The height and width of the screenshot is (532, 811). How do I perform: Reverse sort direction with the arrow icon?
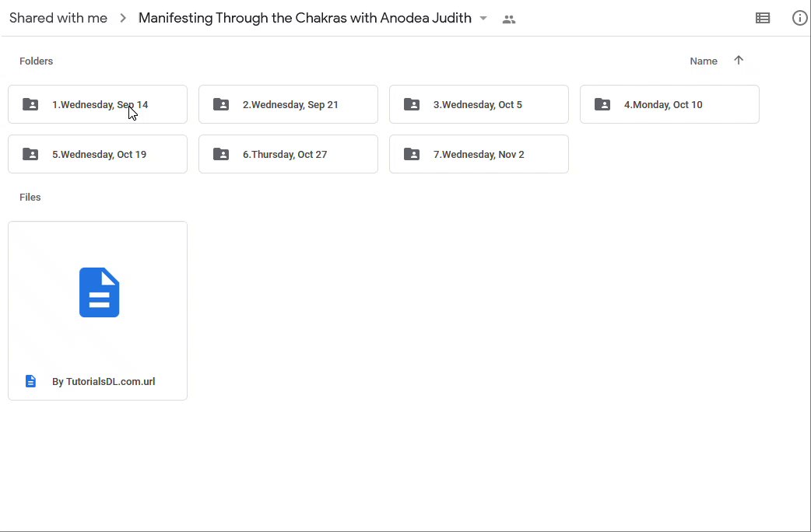click(x=739, y=61)
